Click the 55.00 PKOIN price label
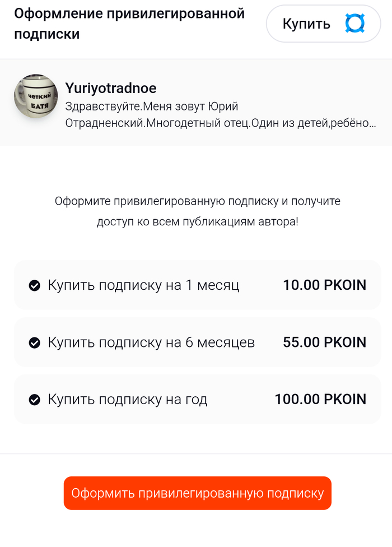 325,342
